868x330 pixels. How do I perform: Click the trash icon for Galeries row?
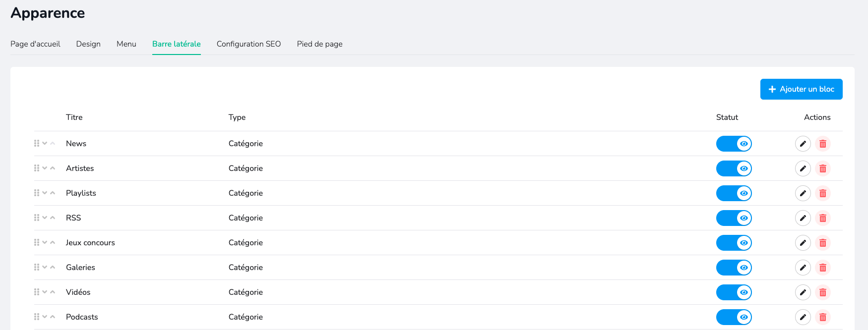point(822,268)
